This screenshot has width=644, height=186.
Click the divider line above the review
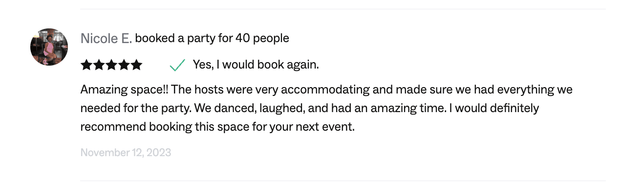(x=343, y=9)
